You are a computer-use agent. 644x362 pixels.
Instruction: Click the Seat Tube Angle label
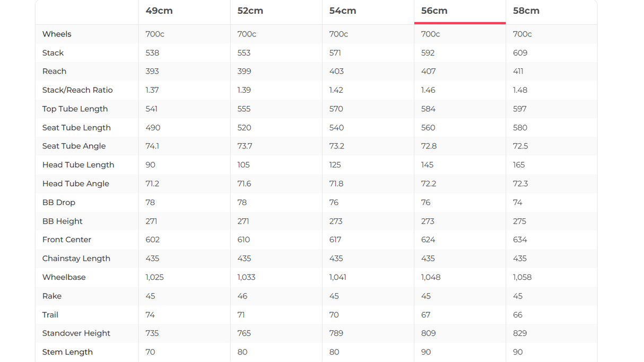tap(74, 146)
